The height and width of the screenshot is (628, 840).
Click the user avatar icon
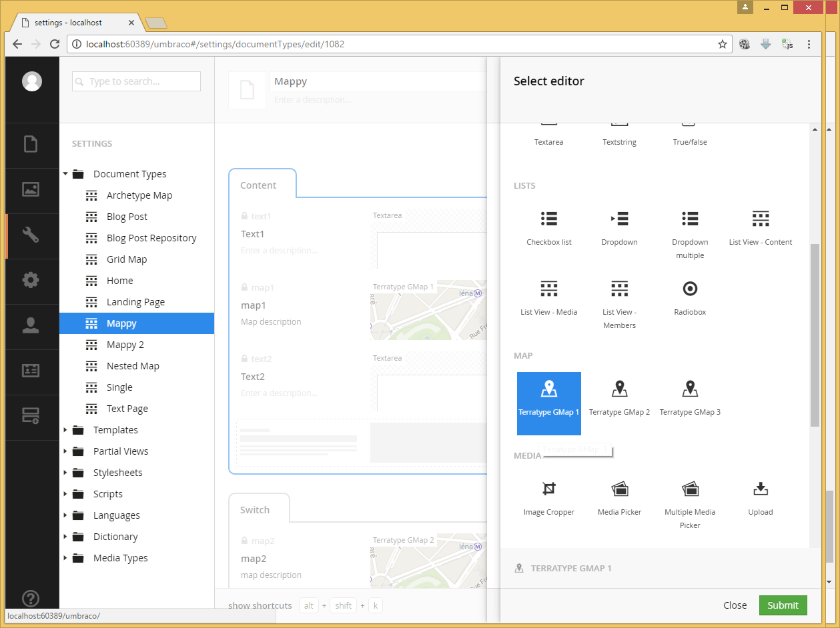pos(32,81)
